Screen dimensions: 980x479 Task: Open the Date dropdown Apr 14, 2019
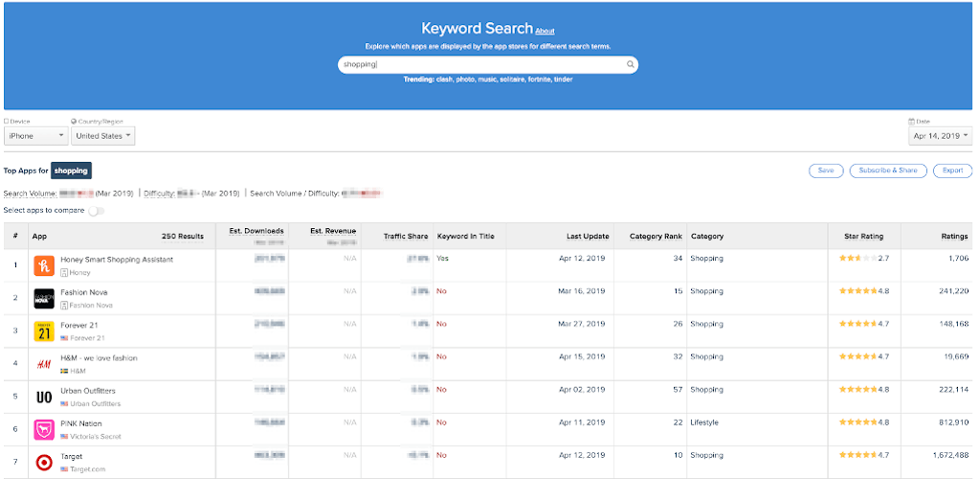coord(940,136)
